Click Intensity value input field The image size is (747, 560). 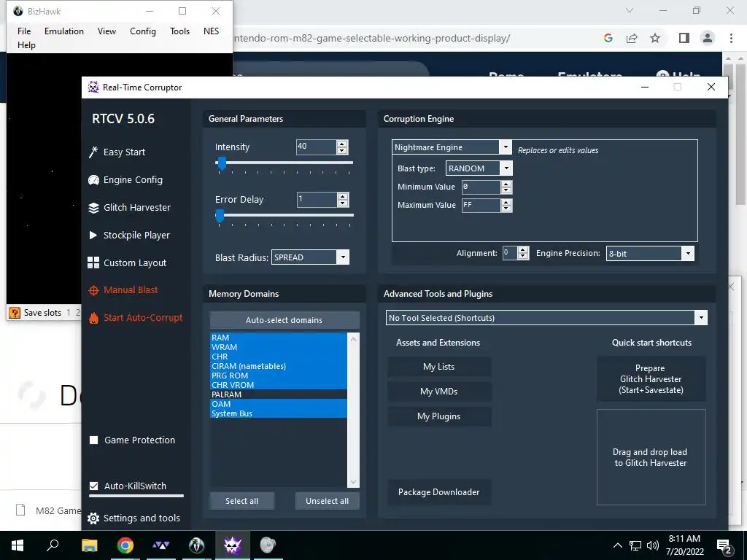tap(317, 147)
